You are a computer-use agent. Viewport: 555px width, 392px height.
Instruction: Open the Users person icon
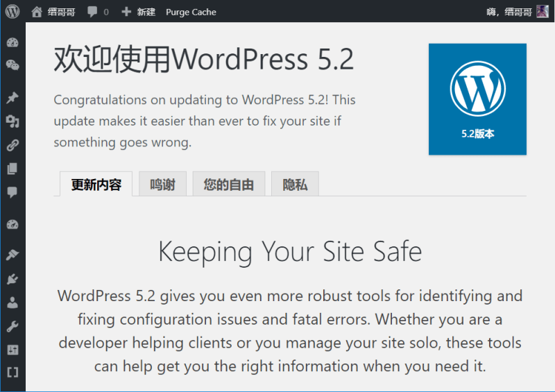[x=12, y=302]
